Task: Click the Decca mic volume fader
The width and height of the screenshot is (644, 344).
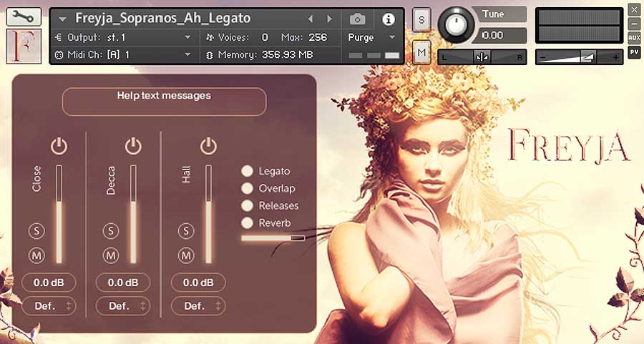Action: pos(133,214)
